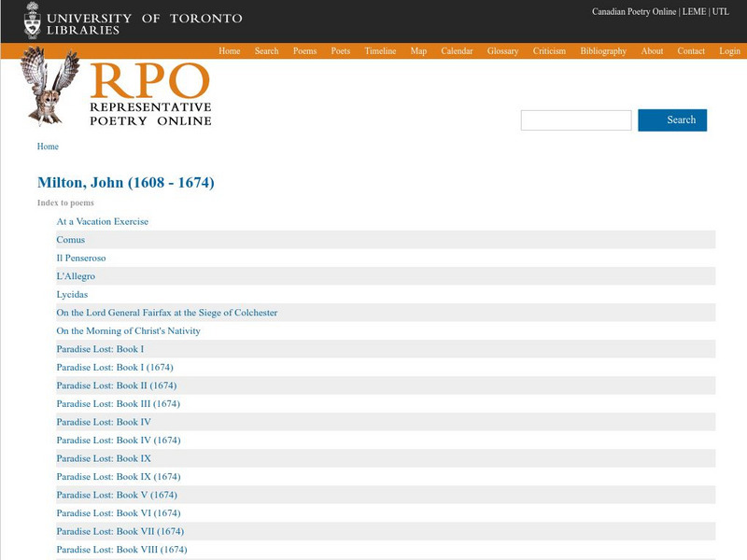Click the University of Toronto Libraries title text

tap(145, 24)
